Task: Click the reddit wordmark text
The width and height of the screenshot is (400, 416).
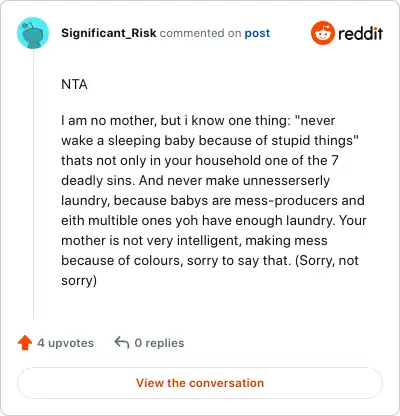Action: (360, 33)
